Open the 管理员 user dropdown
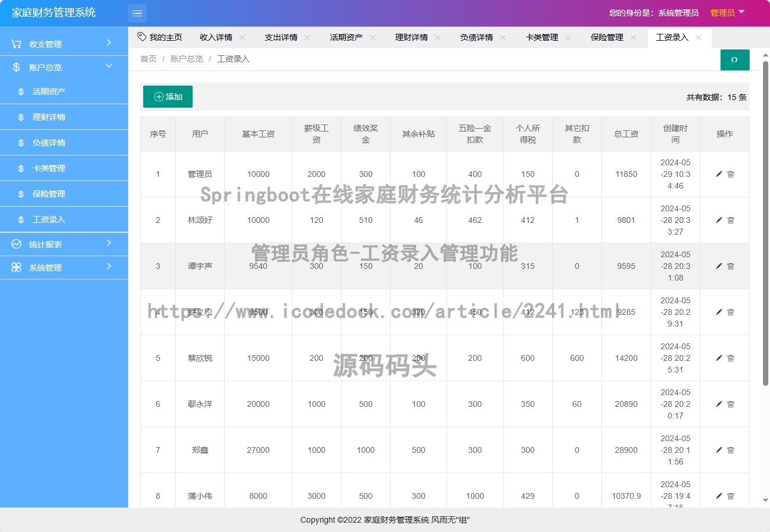Image resolution: width=770 pixels, height=532 pixels. click(x=728, y=13)
